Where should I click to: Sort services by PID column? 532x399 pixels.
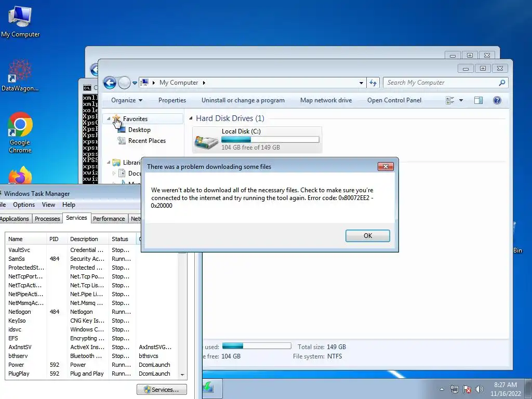pos(57,239)
